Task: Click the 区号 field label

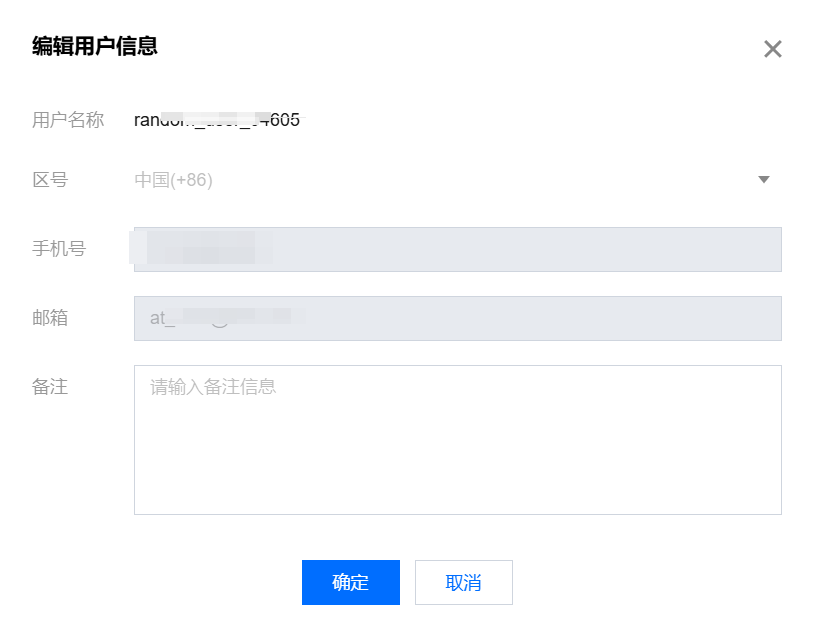Action: pos(50,180)
